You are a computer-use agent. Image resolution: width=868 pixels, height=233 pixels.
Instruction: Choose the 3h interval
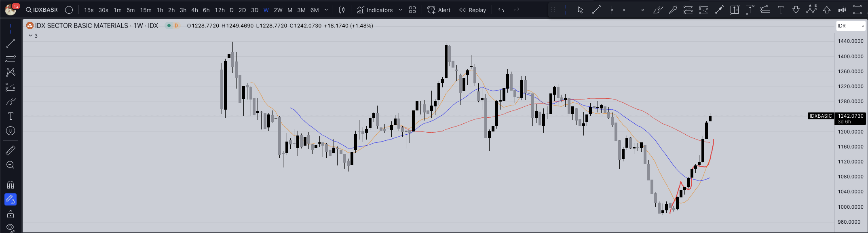(x=183, y=10)
